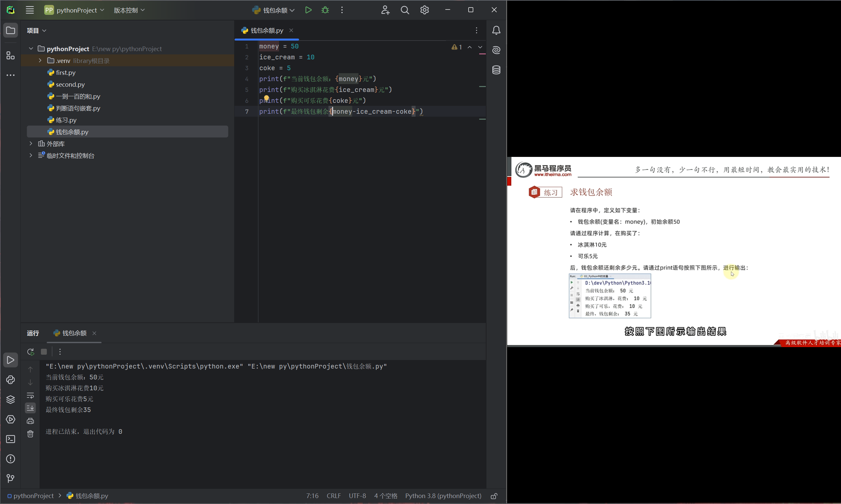
Task: Toggle scroll to end in run console
Action: 30,408
